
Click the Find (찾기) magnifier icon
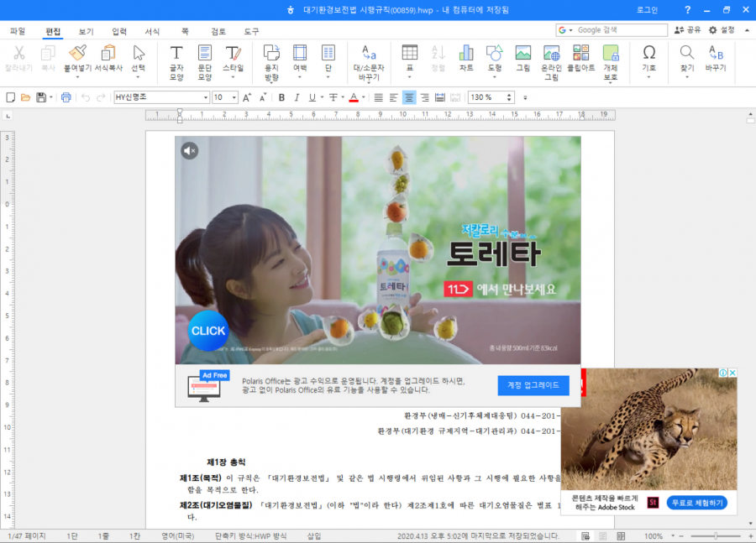[x=687, y=53]
